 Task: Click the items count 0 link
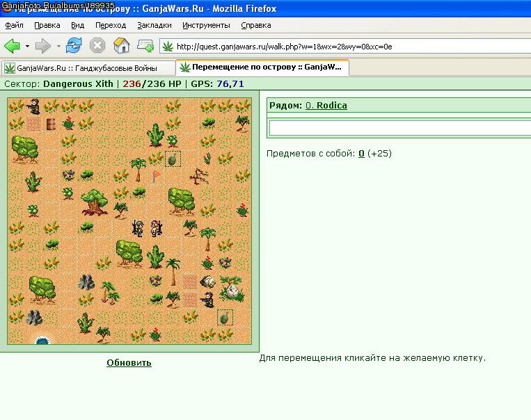(361, 154)
